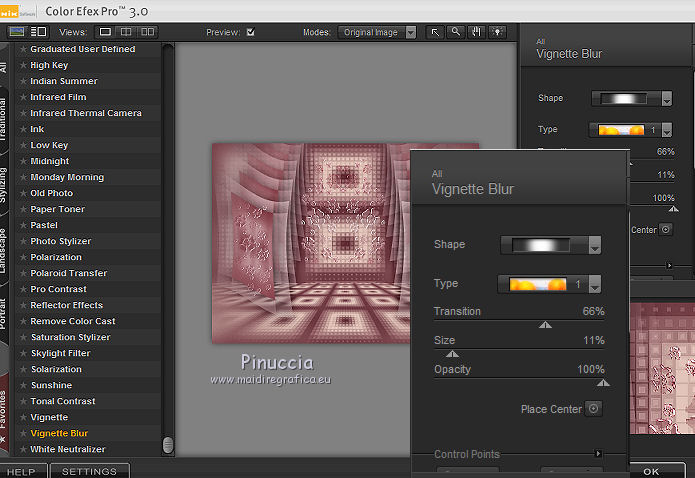Expand the Control Points section

pyautogui.click(x=598, y=454)
